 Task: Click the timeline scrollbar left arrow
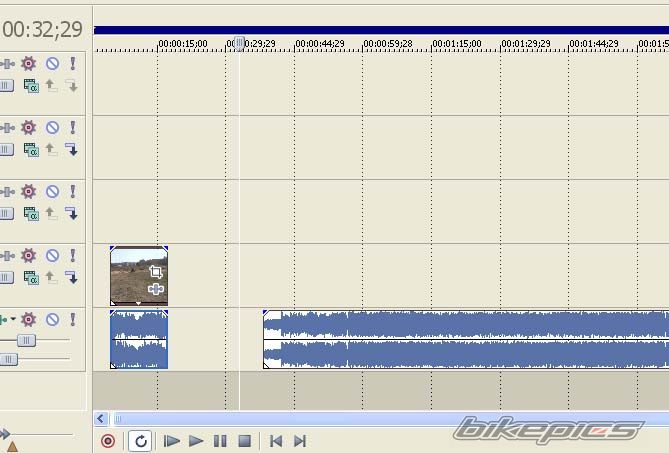[101, 419]
